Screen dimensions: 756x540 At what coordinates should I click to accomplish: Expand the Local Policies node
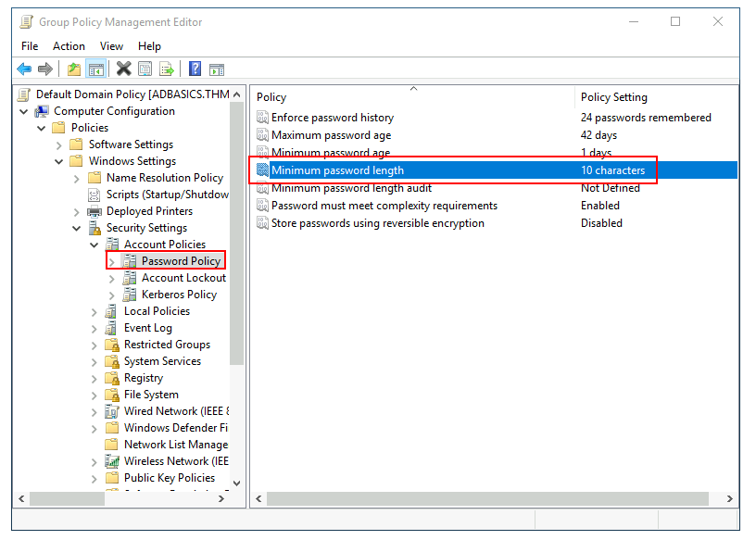click(94, 311)
